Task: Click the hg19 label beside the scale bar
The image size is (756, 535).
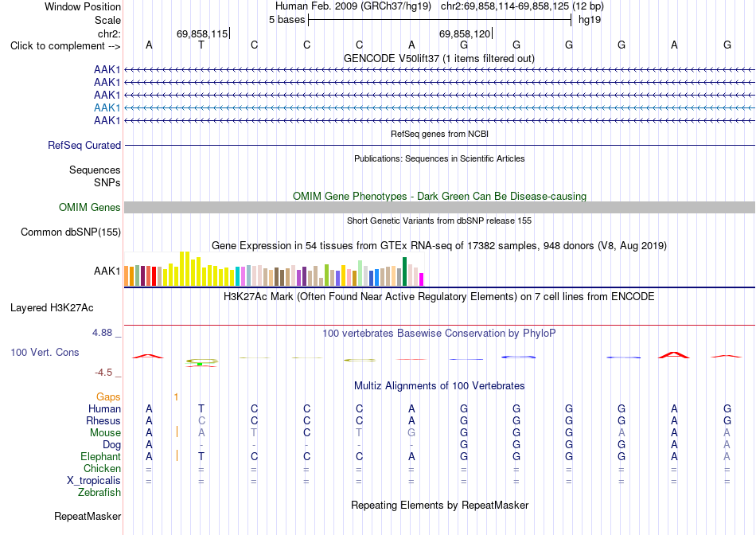Action: 590,20
